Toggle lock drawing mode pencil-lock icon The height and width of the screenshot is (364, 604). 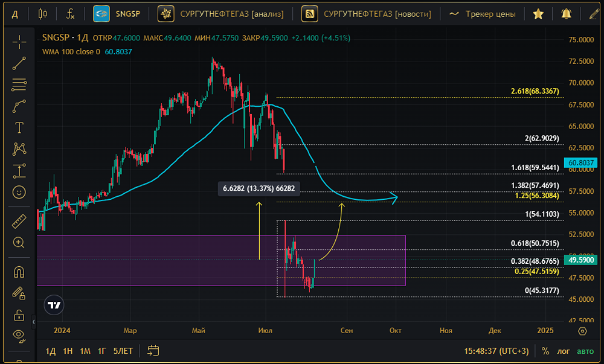pos(19,293)
